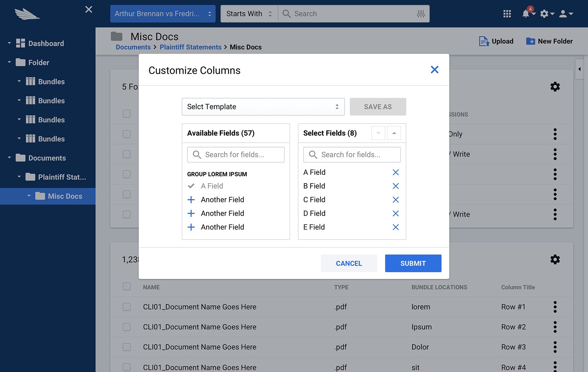Screen dimensions: 588x372
Task: Open the apps grid menu
Action: 507,14
